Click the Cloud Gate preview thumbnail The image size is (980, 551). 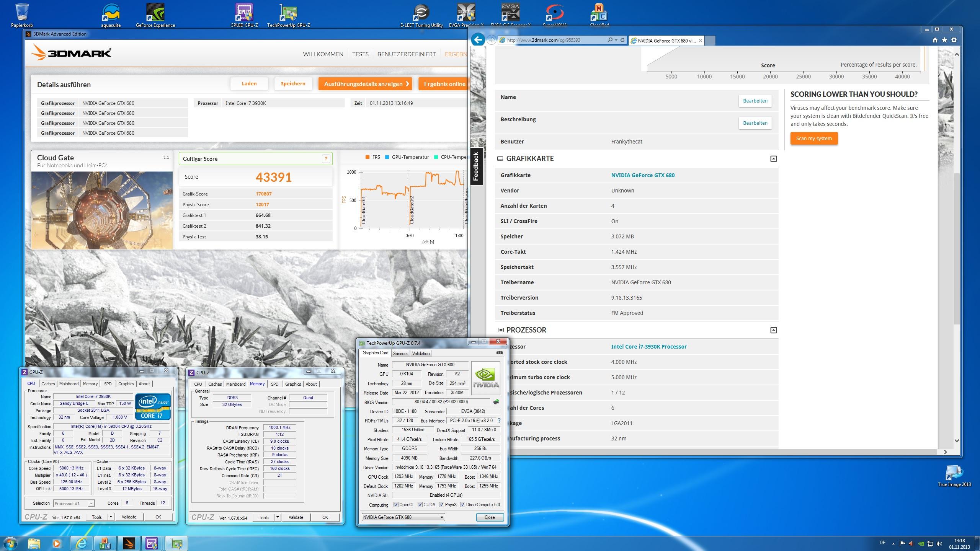click(102, 210)
